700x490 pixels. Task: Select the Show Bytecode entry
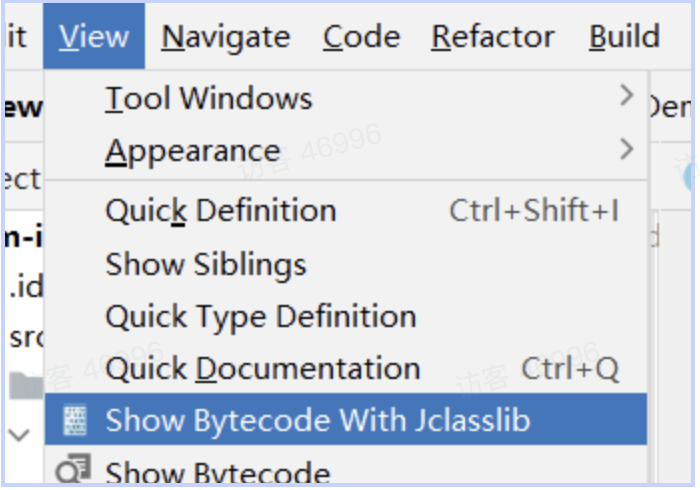pos(218,472)
